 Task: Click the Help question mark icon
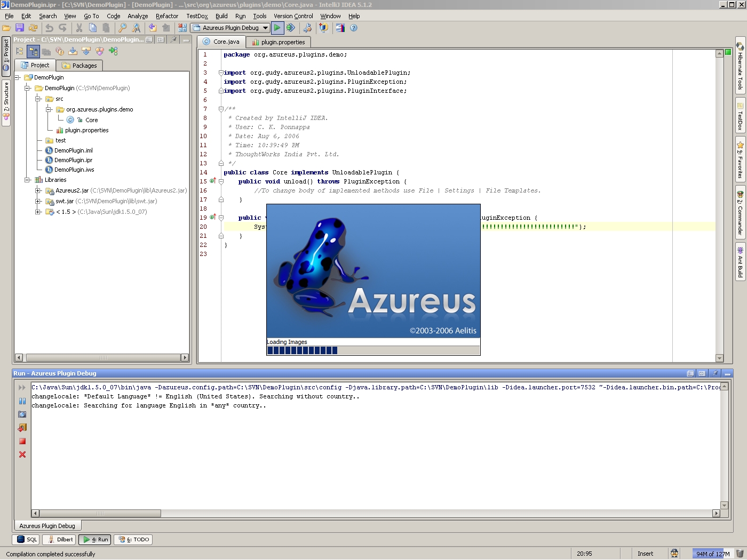(353, 28)
